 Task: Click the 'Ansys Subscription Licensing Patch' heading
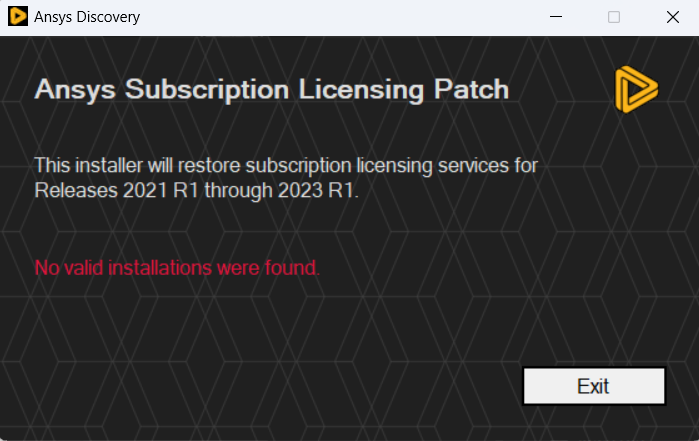click(x=271, y=90)
